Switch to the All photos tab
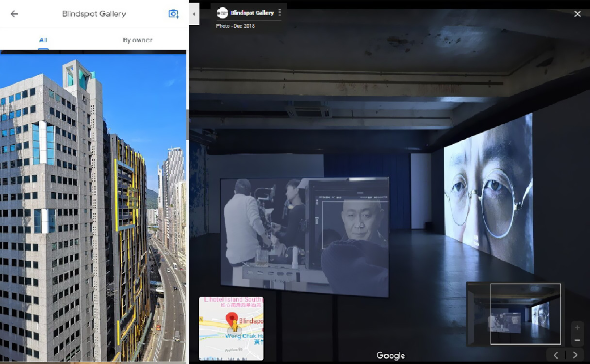Screen dimensions: 590x364 pyautogui.click(x=43, y=40)
